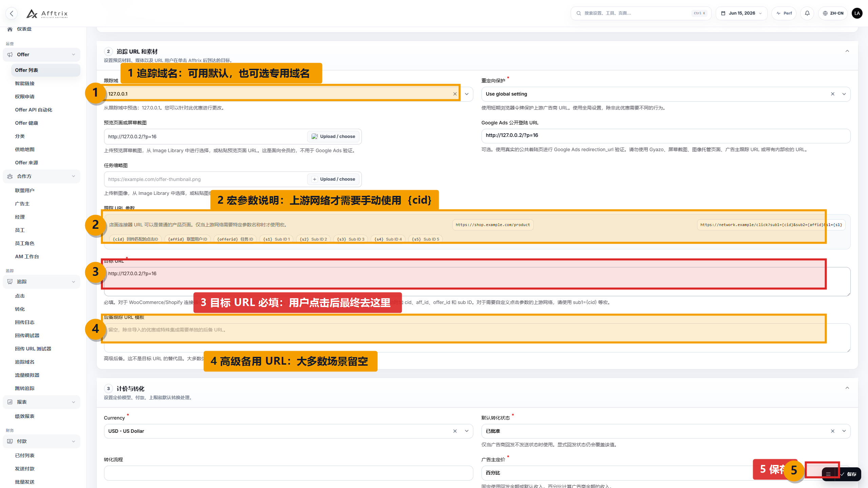
Task: Click the 转化流程 input field
Action: (x=288, y=473)
